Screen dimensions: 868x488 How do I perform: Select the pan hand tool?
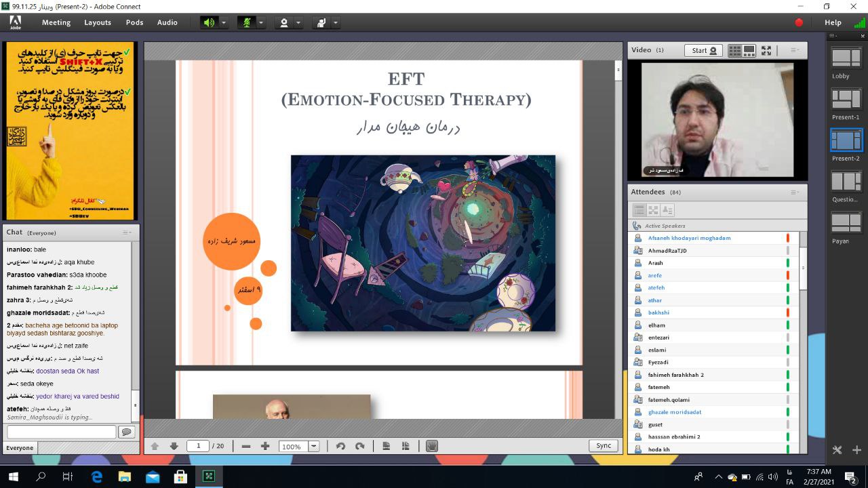click(432, 446)
